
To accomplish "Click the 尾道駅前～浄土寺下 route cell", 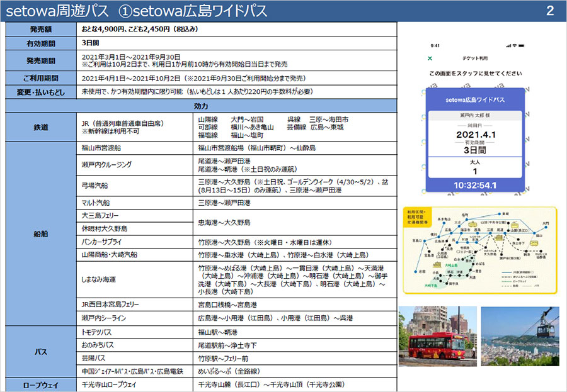I will pyautogui.click(x=295, y=345).
